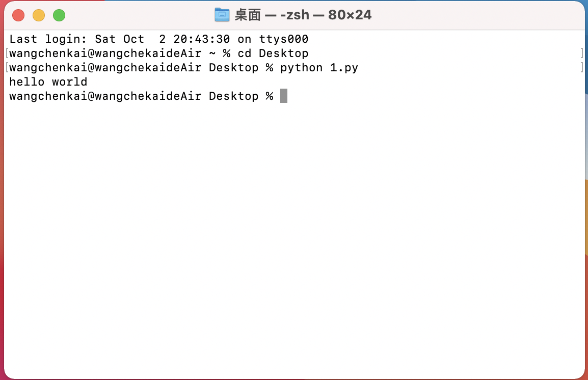Click the "20:43:30" timestamp in the login line
This screenshot has width=588, height=380.
202,39
